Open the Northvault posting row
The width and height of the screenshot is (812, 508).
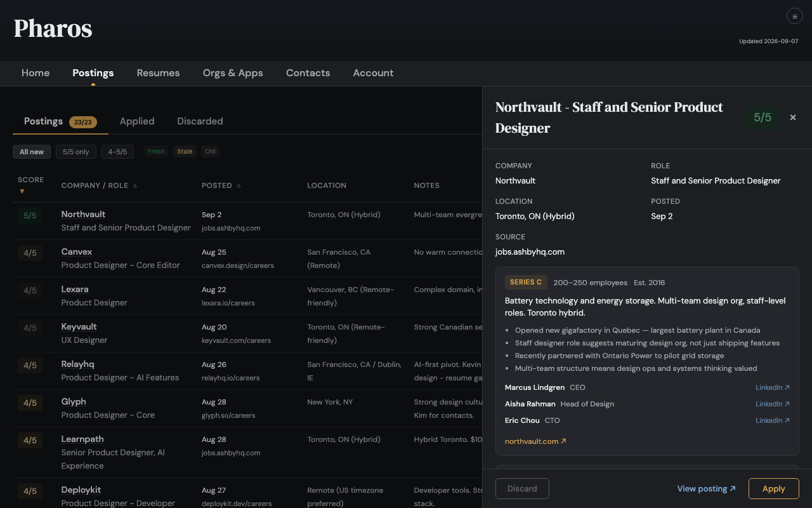point(247,221)
